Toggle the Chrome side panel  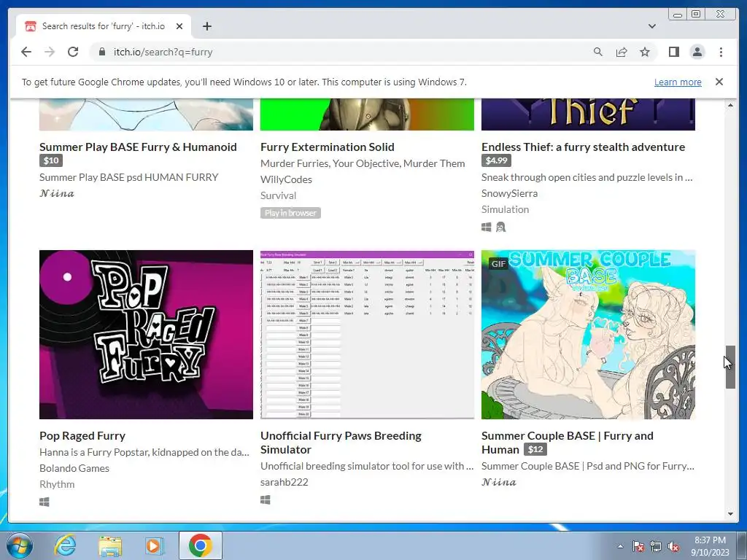[673, 52]
